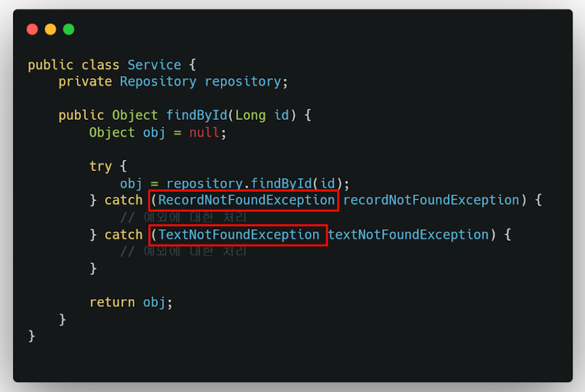Click the green maximize dot
The image size is (585, 392).
click(x=69, y=29)
